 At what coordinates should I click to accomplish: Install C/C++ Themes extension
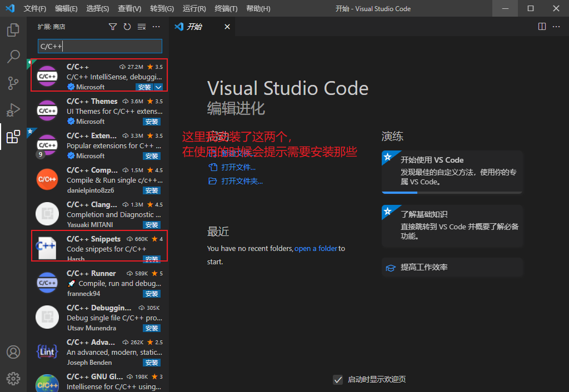pyautogui.click(x=151, y=122)
